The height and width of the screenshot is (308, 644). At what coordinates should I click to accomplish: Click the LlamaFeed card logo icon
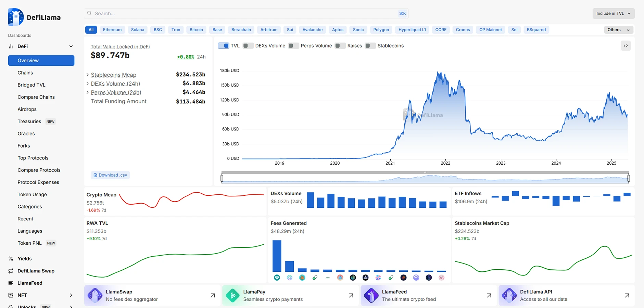point(371,295)
